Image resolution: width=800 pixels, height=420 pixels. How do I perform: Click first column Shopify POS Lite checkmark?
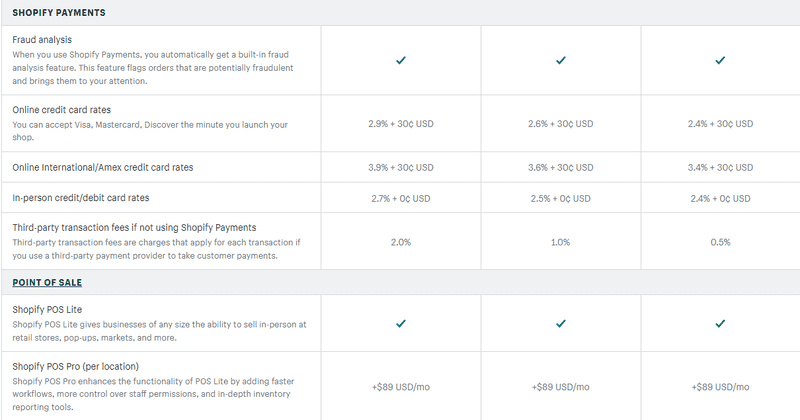pyautogui.click(x=401, y=323)
